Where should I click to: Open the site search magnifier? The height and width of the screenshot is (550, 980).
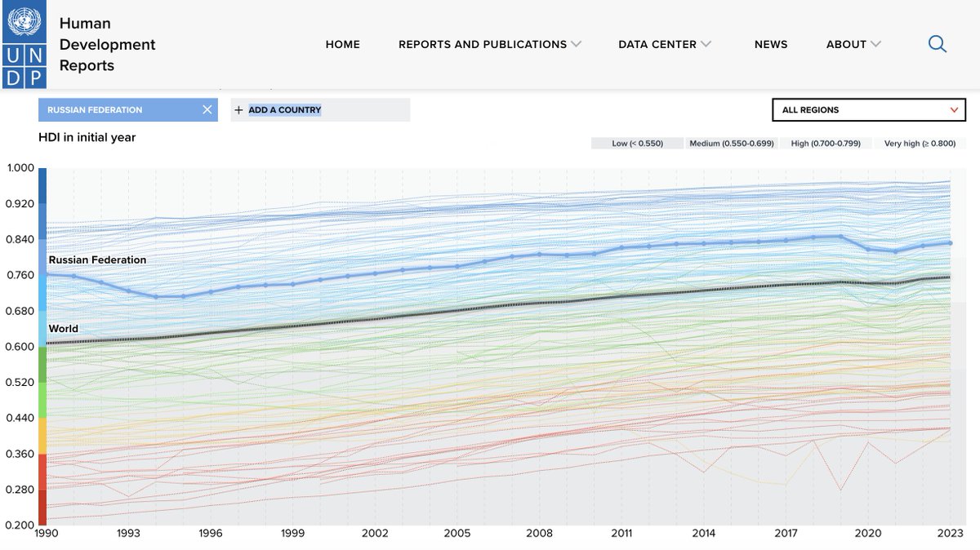tap(938, 44)
